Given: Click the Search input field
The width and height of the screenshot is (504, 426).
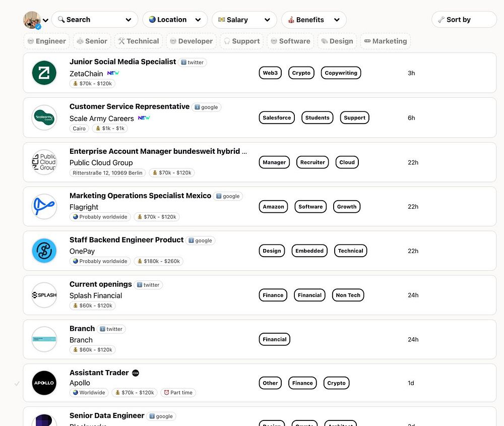Looking at the screenshot, I should (x=94, y=20).
